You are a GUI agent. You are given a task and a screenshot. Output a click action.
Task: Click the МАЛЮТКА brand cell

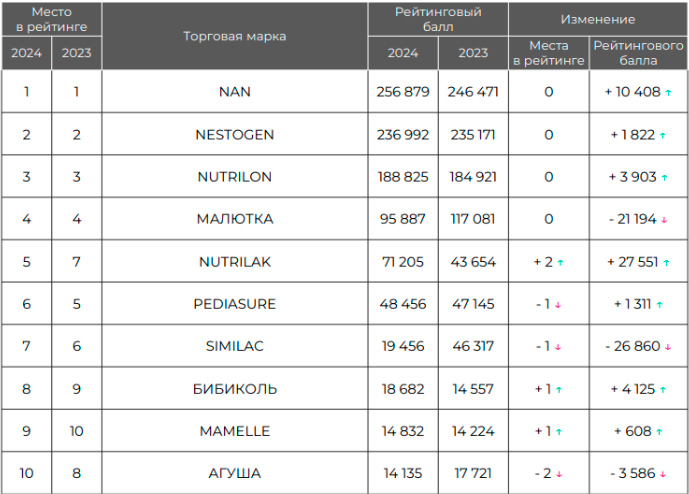click(235, 218)
